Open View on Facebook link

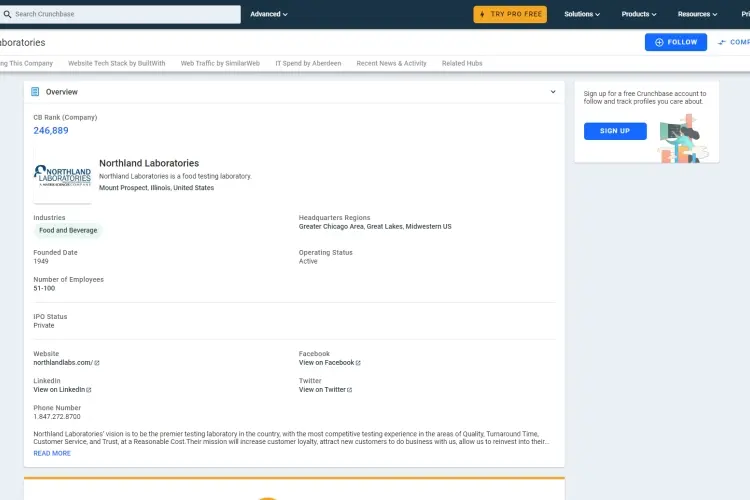(x=327, y=363)
